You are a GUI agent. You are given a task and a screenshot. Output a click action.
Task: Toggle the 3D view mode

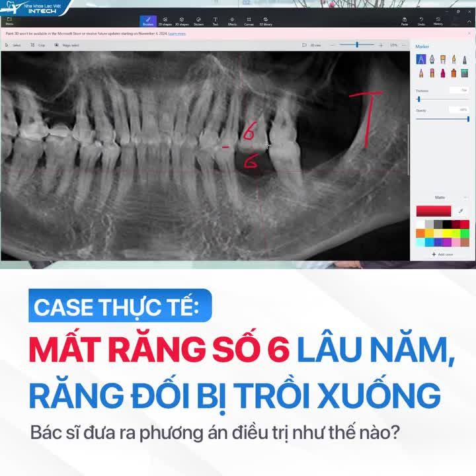(311, 45)
